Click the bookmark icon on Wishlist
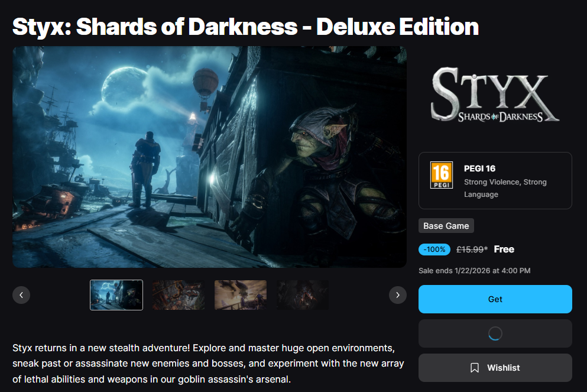This screenshot has width=587, height=392. pos(474,368)
